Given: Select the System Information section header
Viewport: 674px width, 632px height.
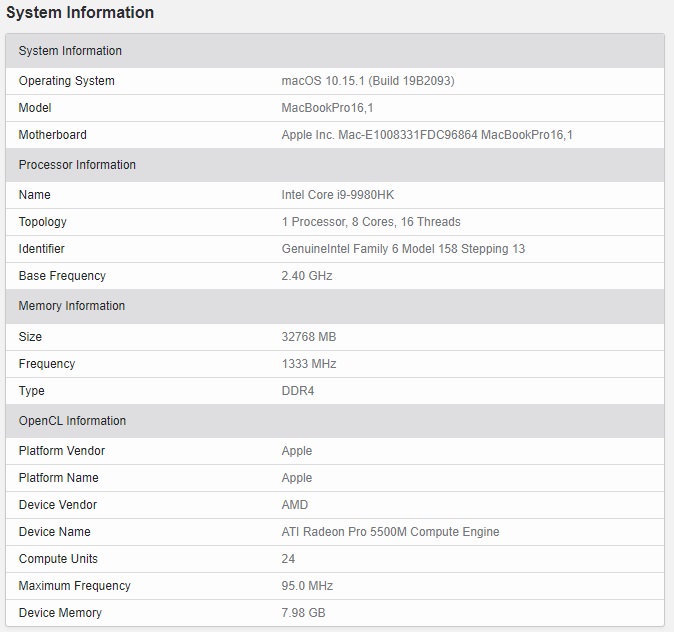Looking at the screenshot, I should coord(70,51).
